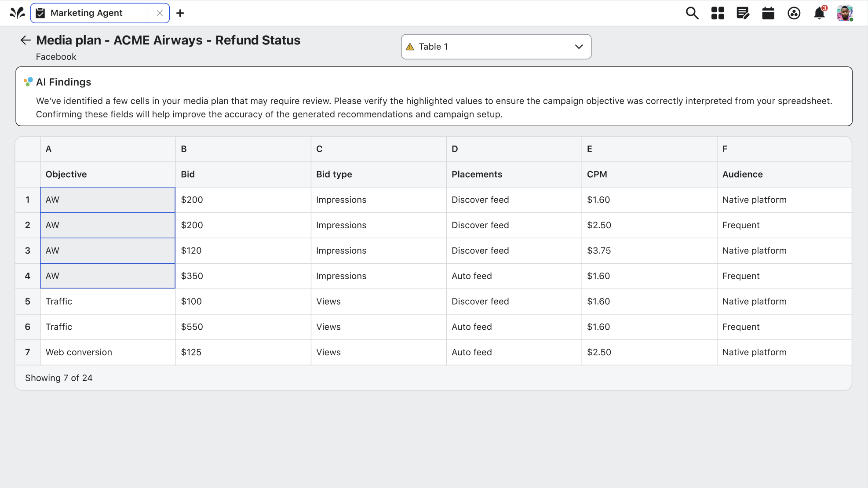This screenshot has width=868, height=488.
Task: Select Discover feed cell in row 5
Action: [x=514, y=302]
